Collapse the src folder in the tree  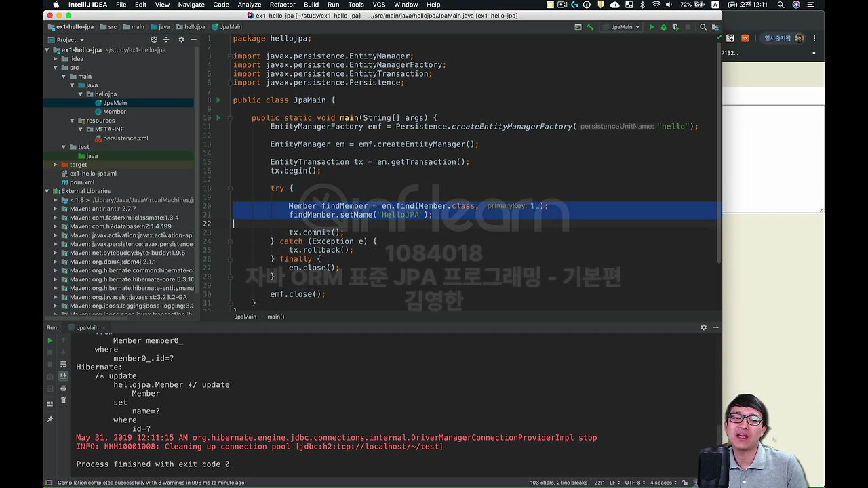point(56,68)
